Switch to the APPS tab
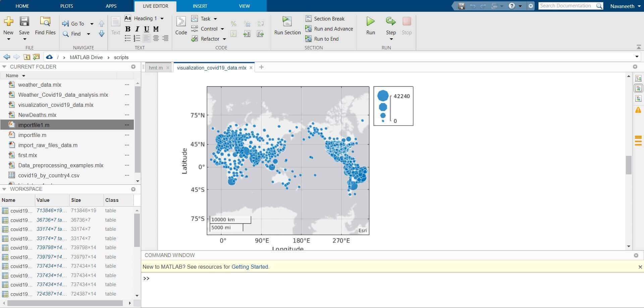644x308 pixels. pyautogui.click(x=111, y=6)
